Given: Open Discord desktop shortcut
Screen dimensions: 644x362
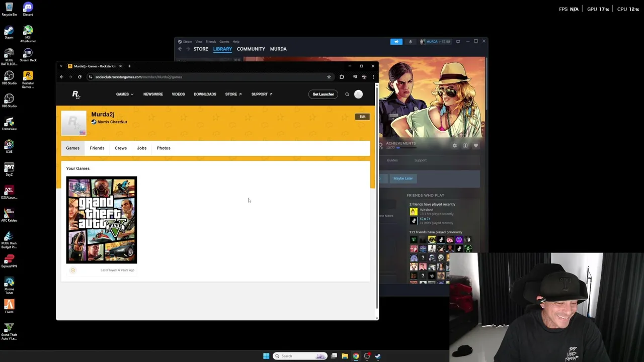Looking at the screenshot, I should pyautogui.click(x=28, y=10).
